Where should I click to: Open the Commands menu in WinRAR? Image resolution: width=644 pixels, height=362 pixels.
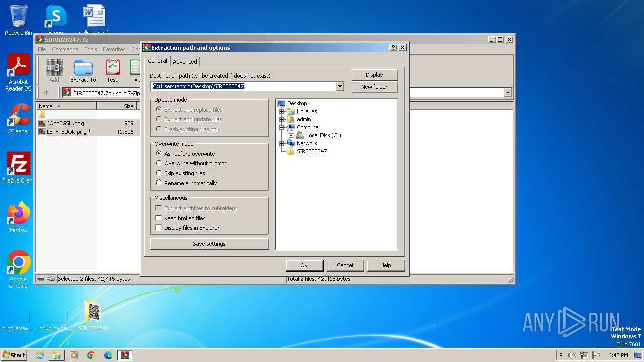pos(65,49)
